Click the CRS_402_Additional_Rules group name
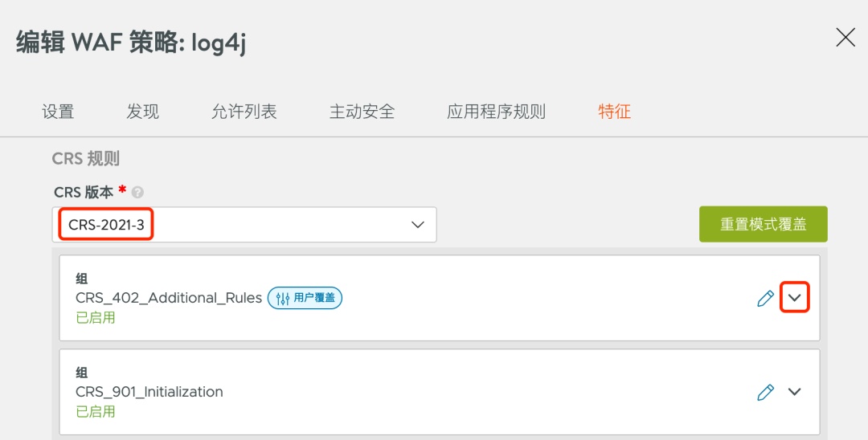The height and width of the screenshot is (440, 868). [169, 298]
